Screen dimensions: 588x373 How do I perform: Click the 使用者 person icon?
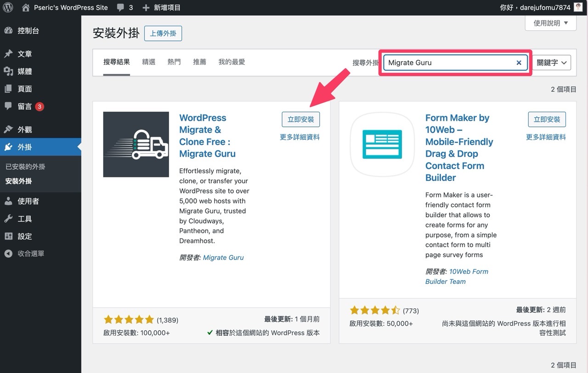pos(8,201)
